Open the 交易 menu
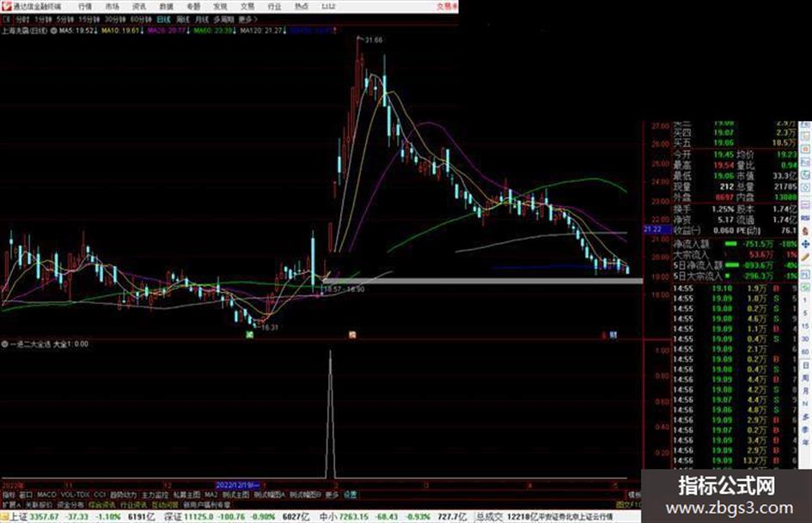This screenshot has width=812, height=523. tap(247, 6)
